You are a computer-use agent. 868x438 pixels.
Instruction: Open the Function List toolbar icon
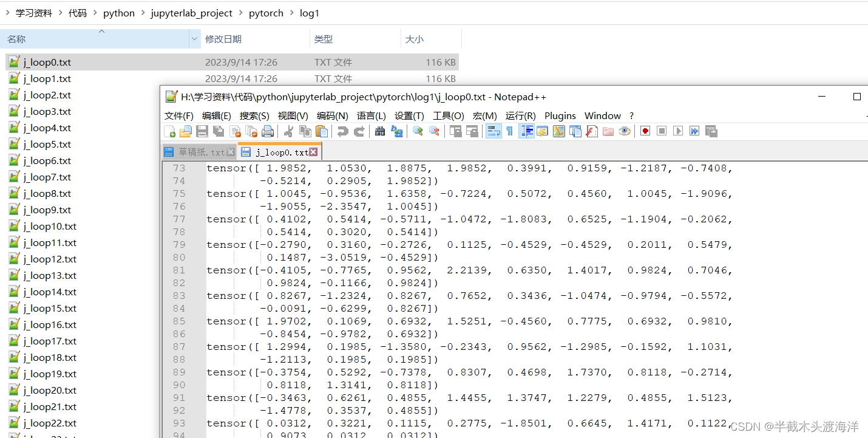tap(592, 131)
